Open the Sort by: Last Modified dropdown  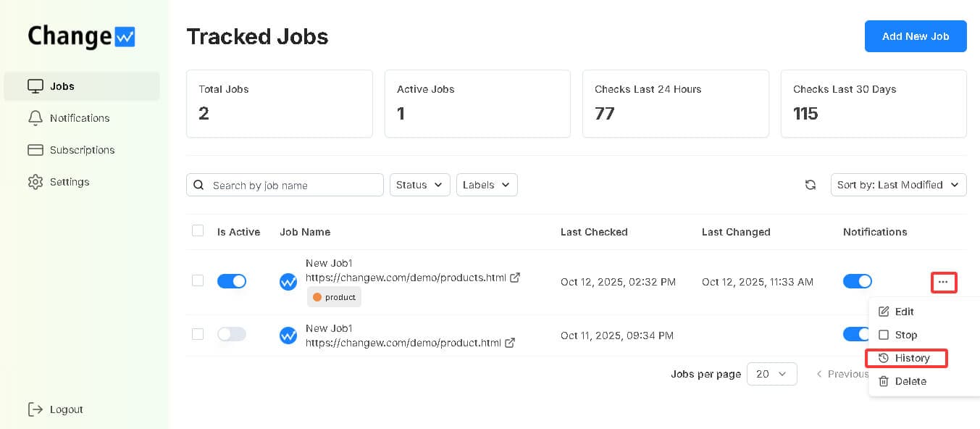pos(898,185)
